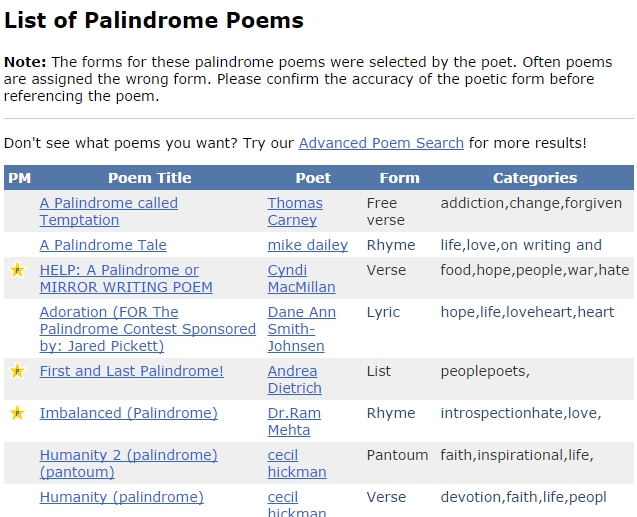637x517 pixels.
Task: Click the star icon beside Imbalanced (Palindrome)
Action: pyautogui.click(x=17, y=413)
